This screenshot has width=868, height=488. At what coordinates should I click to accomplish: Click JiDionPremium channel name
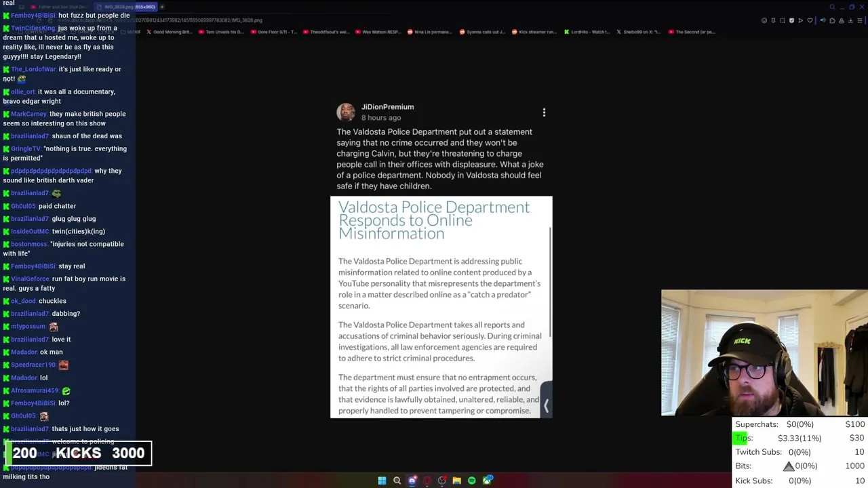(x=387, y=107)
